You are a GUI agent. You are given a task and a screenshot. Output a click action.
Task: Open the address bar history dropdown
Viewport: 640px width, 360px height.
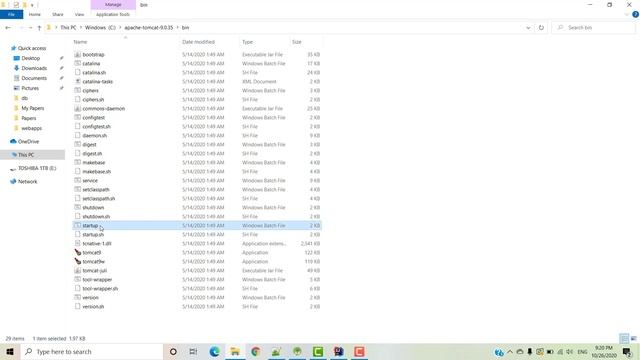point(528,28)
